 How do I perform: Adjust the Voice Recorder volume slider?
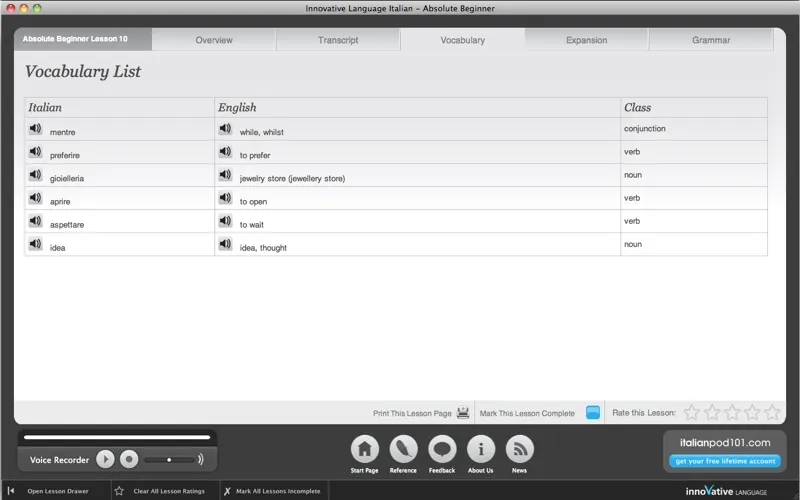click(x=168, y=459)
